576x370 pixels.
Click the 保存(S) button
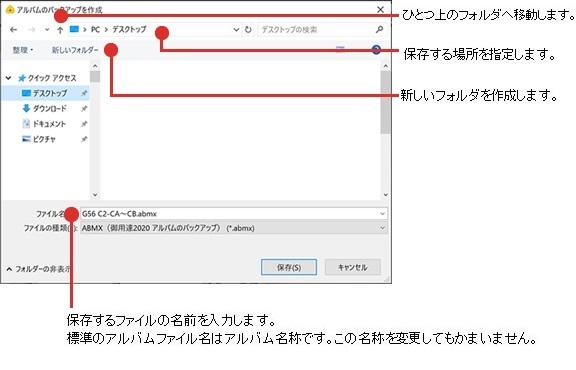tap(289, 267)
